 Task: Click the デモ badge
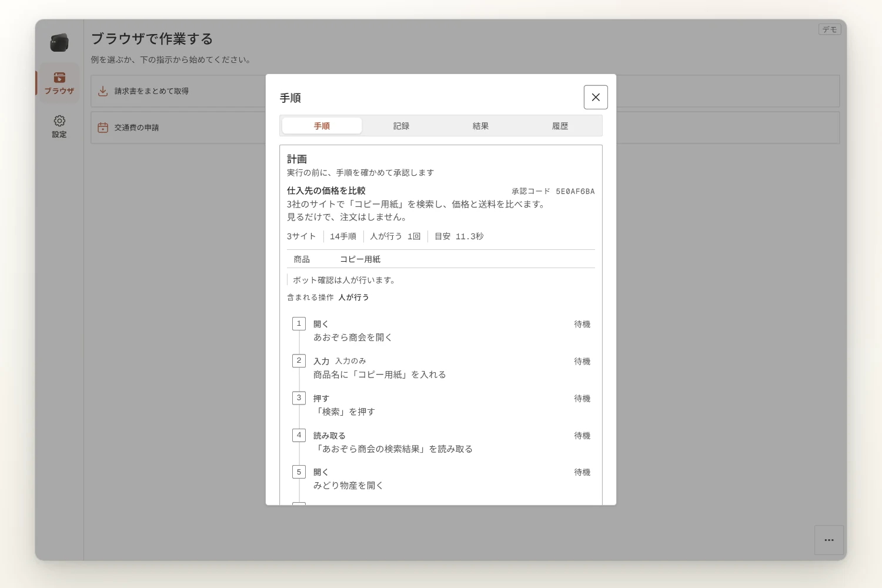pos(830,29)
